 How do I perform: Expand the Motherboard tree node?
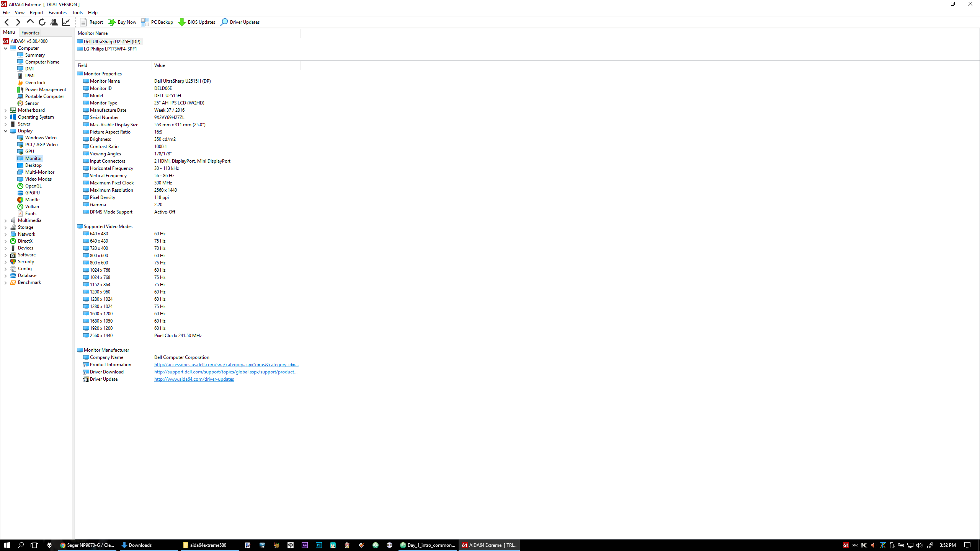pyautogui.click(x=6, y=110)
